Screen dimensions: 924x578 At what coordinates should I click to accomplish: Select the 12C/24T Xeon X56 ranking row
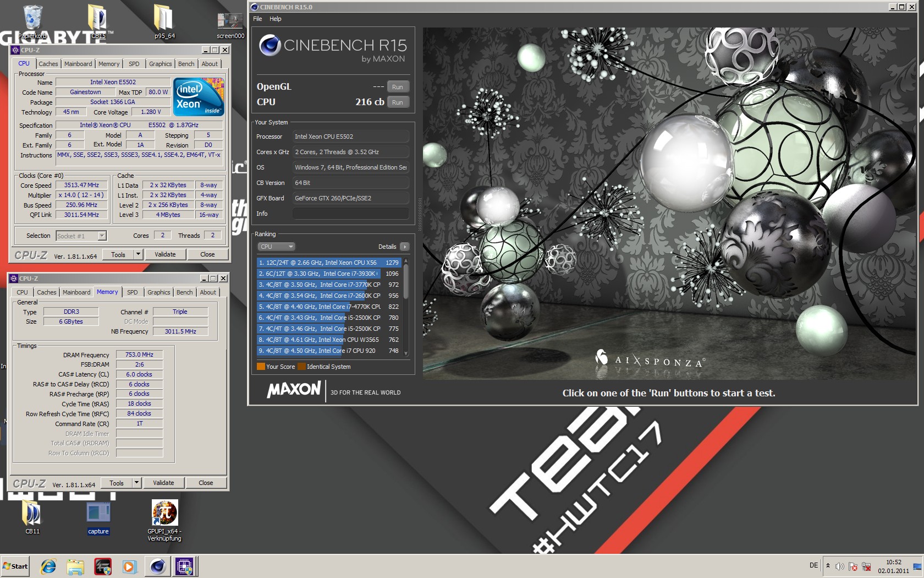click(329, 263)
